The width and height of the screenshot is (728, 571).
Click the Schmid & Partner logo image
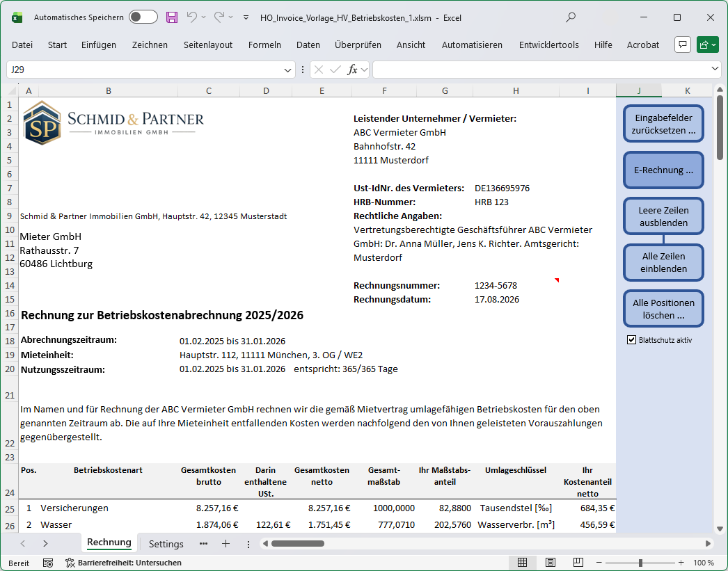[x=113, y=123]
